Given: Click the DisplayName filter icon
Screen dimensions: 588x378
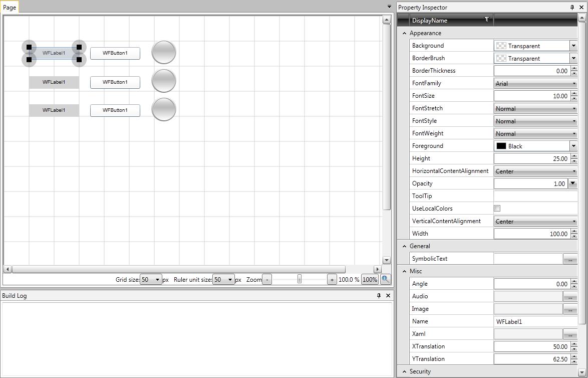Looking at the screenshot, I should pos(486,20).
